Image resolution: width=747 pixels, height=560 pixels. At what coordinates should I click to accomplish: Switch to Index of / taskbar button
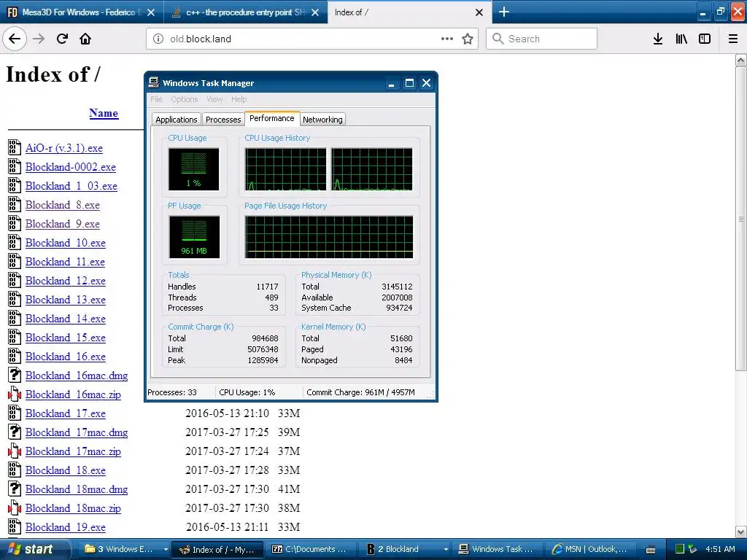(217, 549)
